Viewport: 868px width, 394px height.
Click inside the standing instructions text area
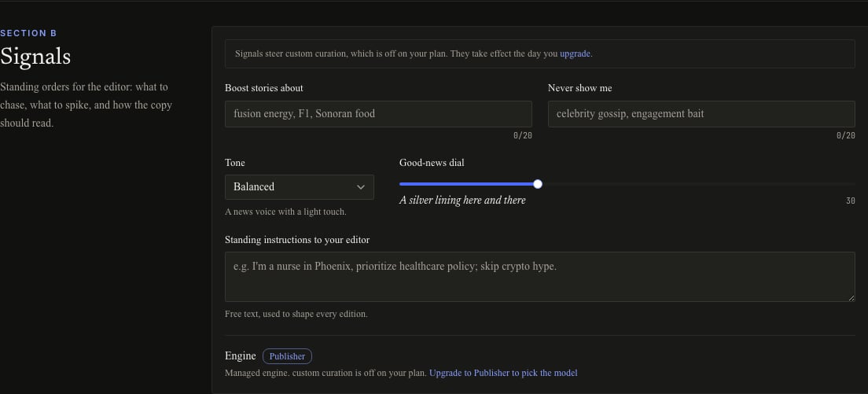[x=539, y=277]
